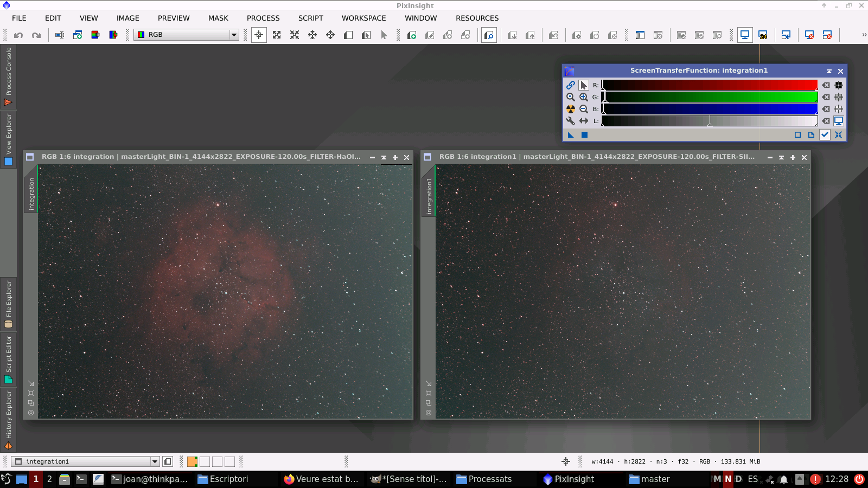Image resolution: width=868 pixels, height=488 pixels.
Task: Reset the R channel stretch with its clear icon
Action: click(826, 85)
